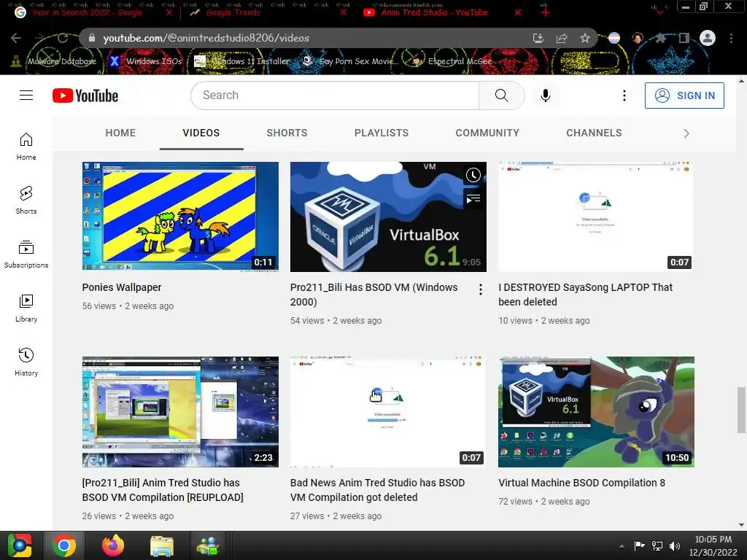Open Shorts in the sidebar
Screen dimensions: 747x560
(26, 200)
